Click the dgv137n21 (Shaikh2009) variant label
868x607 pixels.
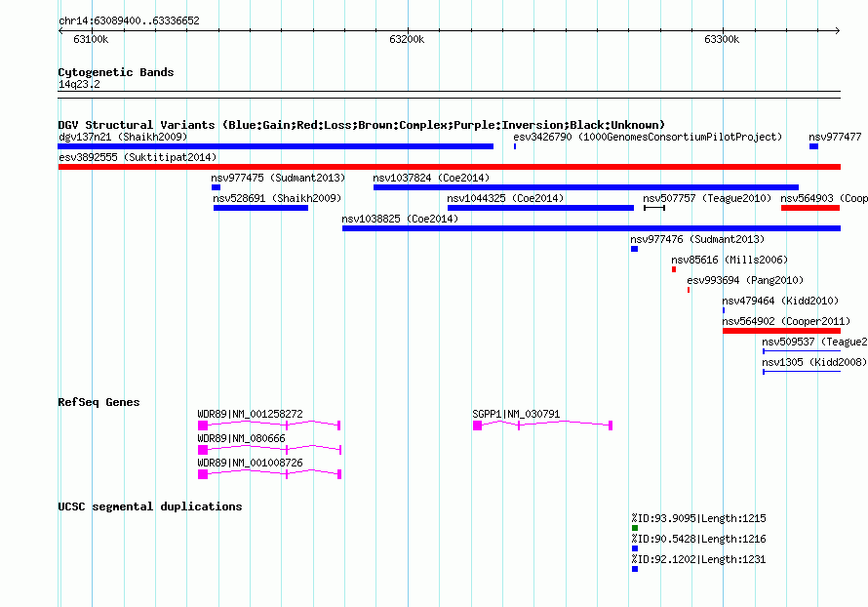click(x=123, y=137)
